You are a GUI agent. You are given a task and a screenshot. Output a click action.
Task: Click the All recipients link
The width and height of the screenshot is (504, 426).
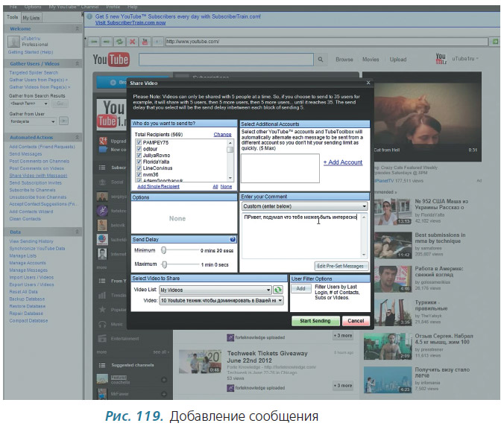[x=215, y=186]
